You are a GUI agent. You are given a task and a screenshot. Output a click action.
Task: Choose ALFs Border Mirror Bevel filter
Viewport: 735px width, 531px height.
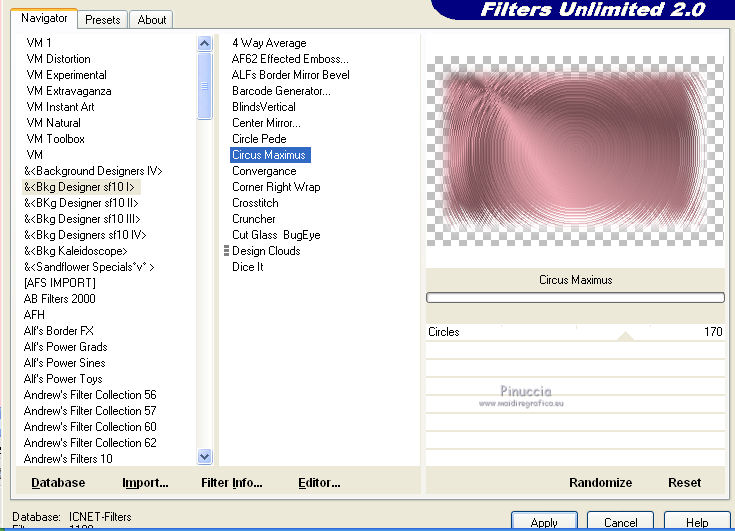pyautogui.click(x=291, y=75)
